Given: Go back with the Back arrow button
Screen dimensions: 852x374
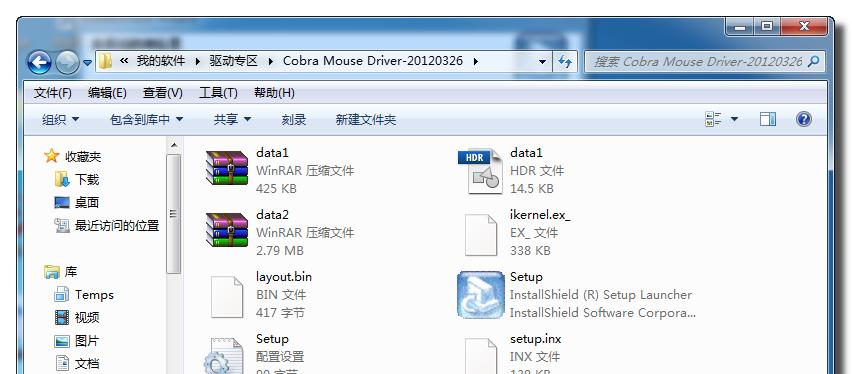Looking at the screenshot, I should (39, 63).
